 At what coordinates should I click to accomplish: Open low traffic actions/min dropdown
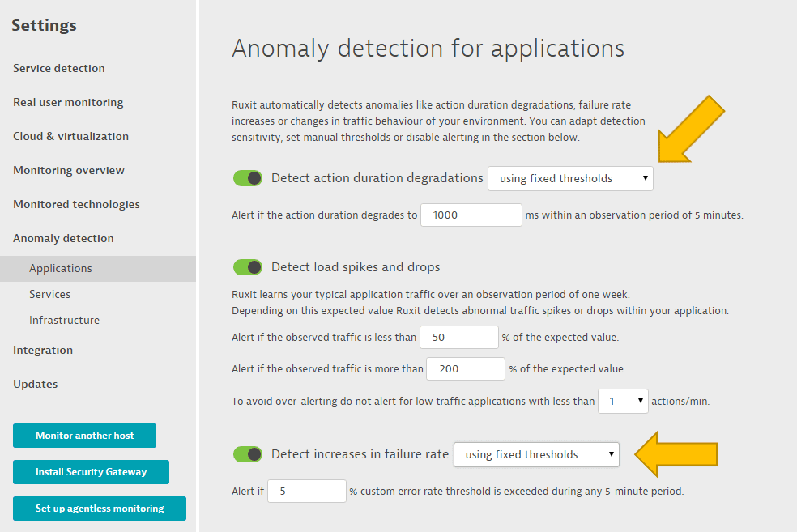(623, 401)
